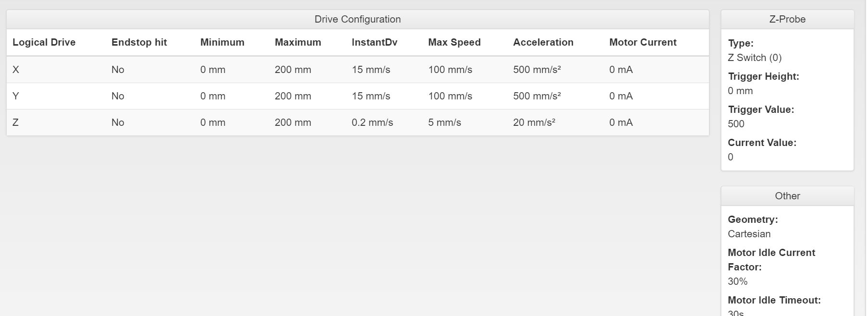Viewport: 868px width, 316px height.
Task: Click the Minimum column header
Action: 222,42
